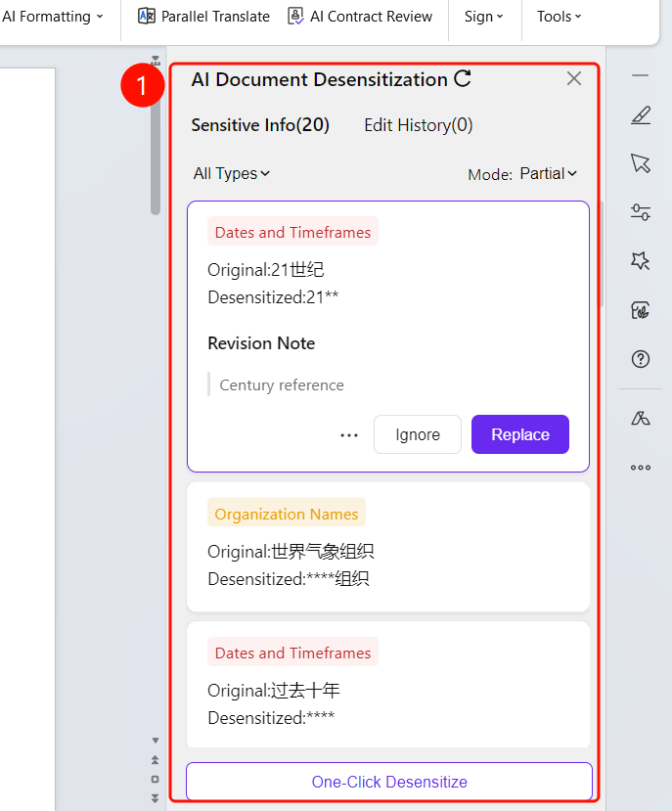Select the 过去十年 Dates and Timeframes card
Image resolution: width=672 pixels, height=811 pixels.
click(388, 684)
